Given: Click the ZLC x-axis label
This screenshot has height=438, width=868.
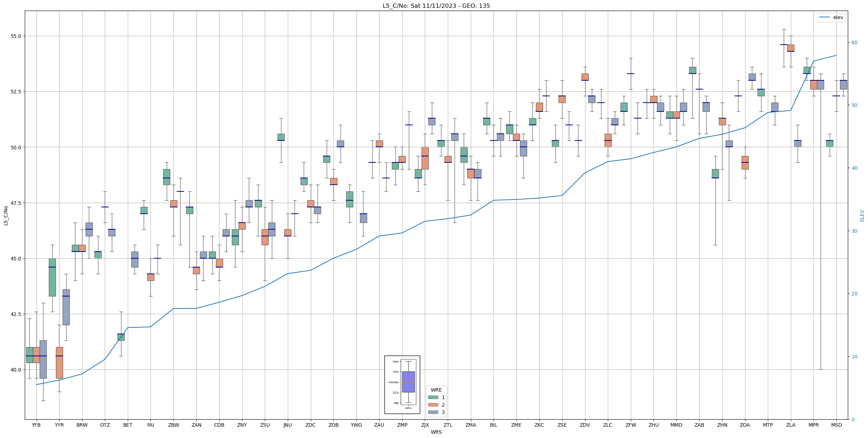Looking at the screenshot, I should [608, 425].
